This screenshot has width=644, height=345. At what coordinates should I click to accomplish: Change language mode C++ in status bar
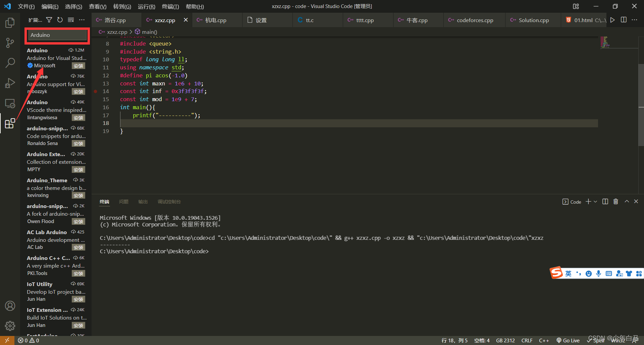coord(544,340)
